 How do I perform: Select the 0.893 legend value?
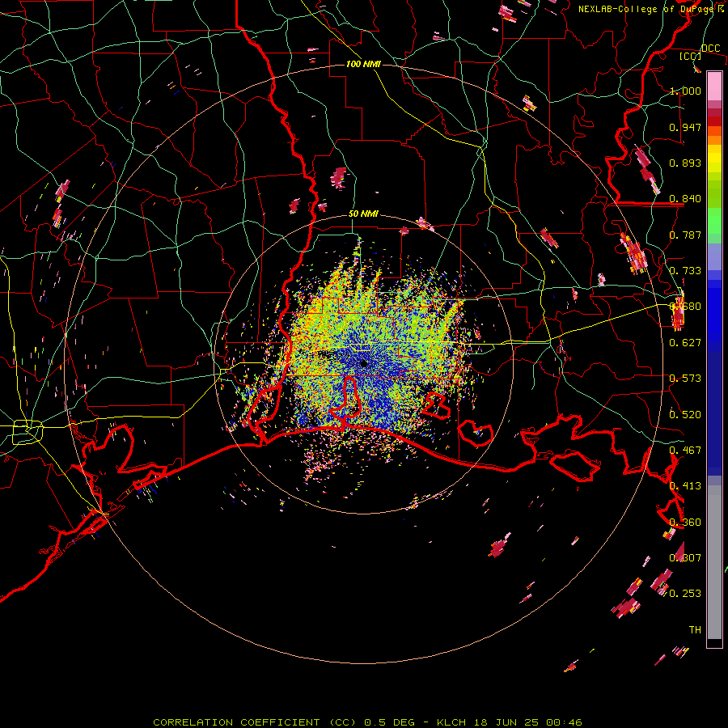coord(685,163)
